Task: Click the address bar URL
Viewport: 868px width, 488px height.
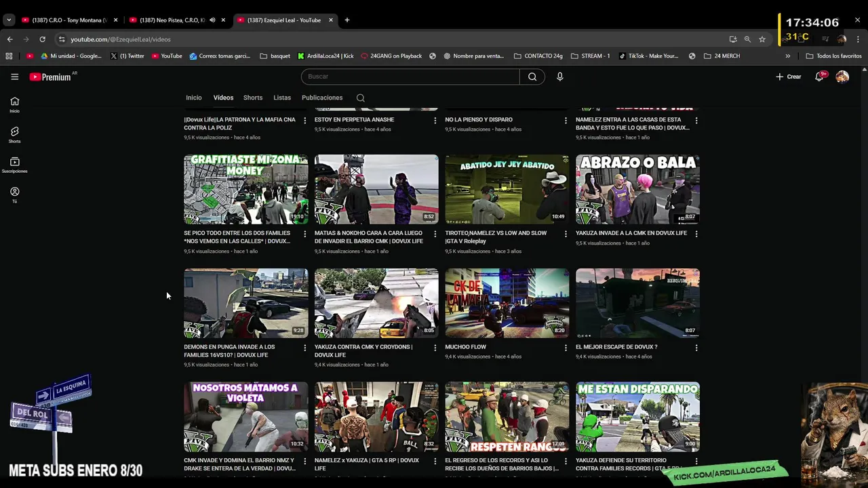Action: click(121, 39)
